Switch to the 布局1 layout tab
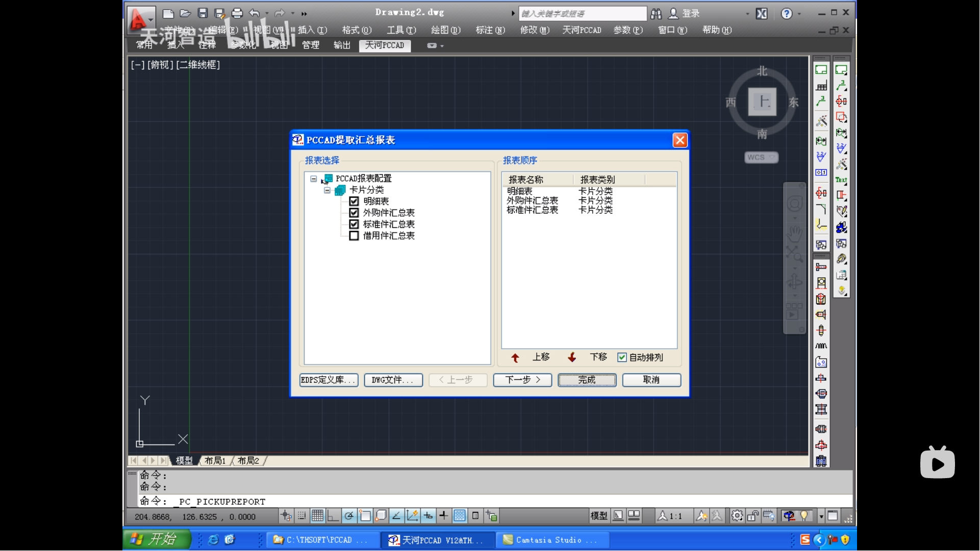 pyautogui.click(x=215, y=461)
